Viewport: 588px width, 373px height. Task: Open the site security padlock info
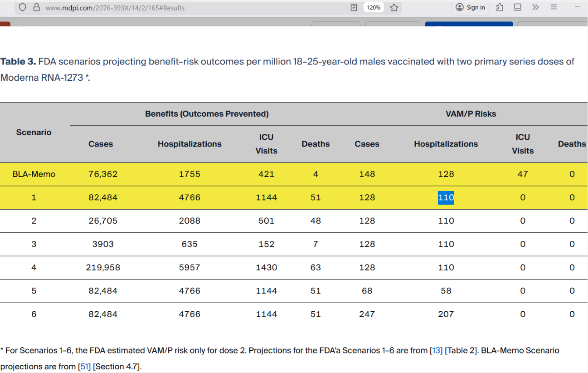click(36, 7)
